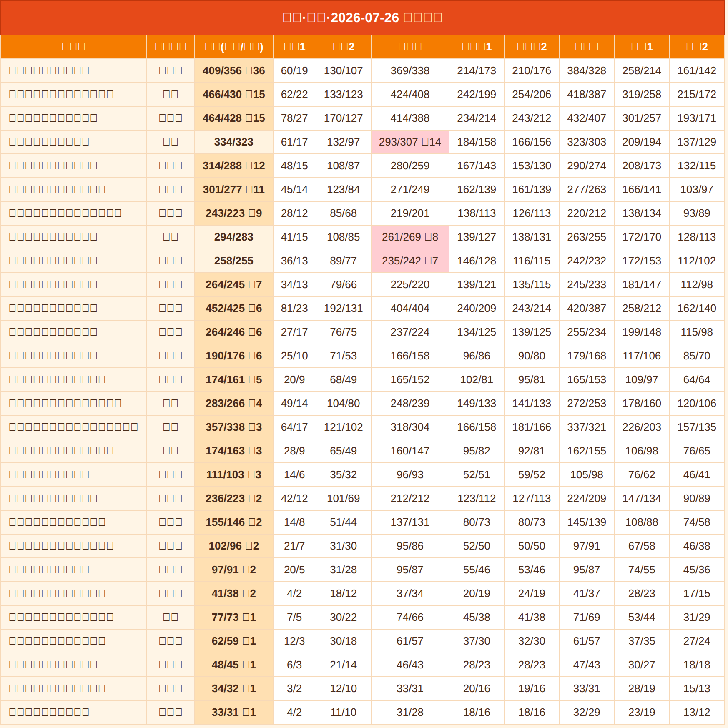Click the cell showing 13/12
Image resolution: width=728 pixels, height=728 pixels.
697,712
